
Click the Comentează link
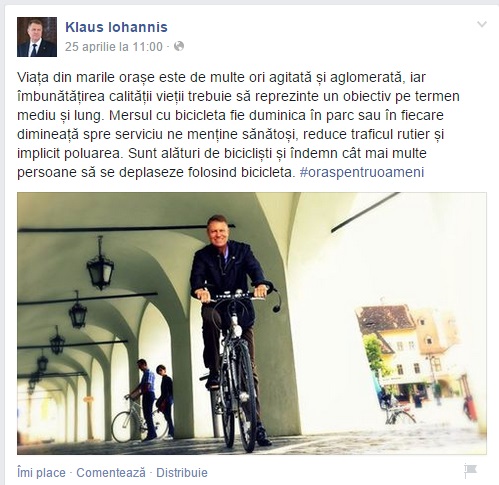pos(111,473)
